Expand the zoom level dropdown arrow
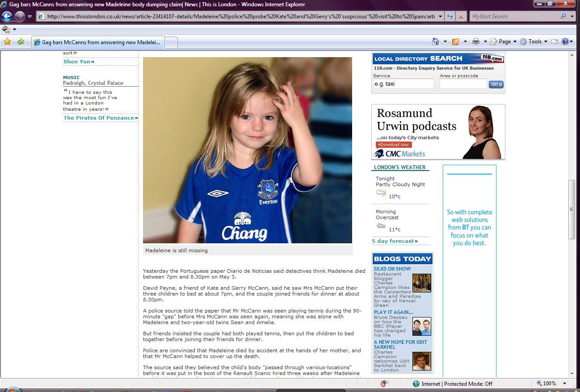The width and height of the screenshot is (580, 392). 565,384
